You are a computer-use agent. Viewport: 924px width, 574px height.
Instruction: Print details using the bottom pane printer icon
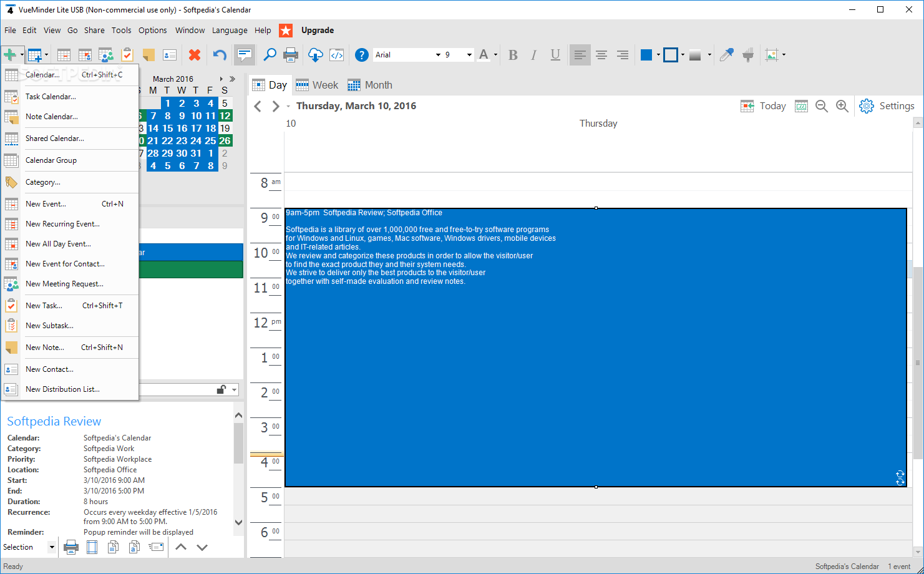pos(71,547)
